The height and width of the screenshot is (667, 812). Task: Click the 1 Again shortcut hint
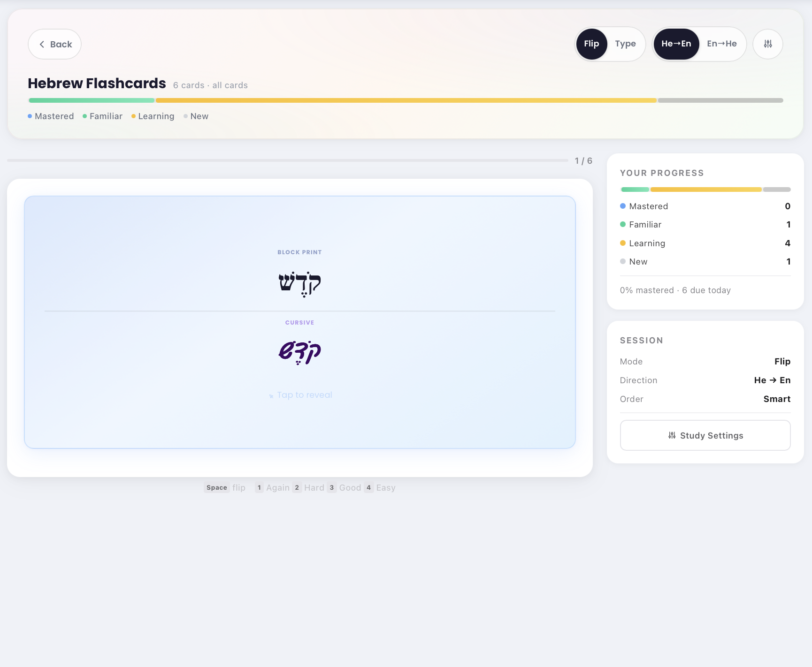pyautogui.click(x=272, y=488)
